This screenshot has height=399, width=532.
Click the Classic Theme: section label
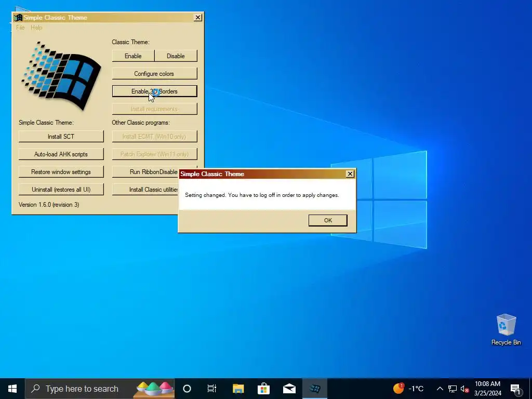(130, 42)
